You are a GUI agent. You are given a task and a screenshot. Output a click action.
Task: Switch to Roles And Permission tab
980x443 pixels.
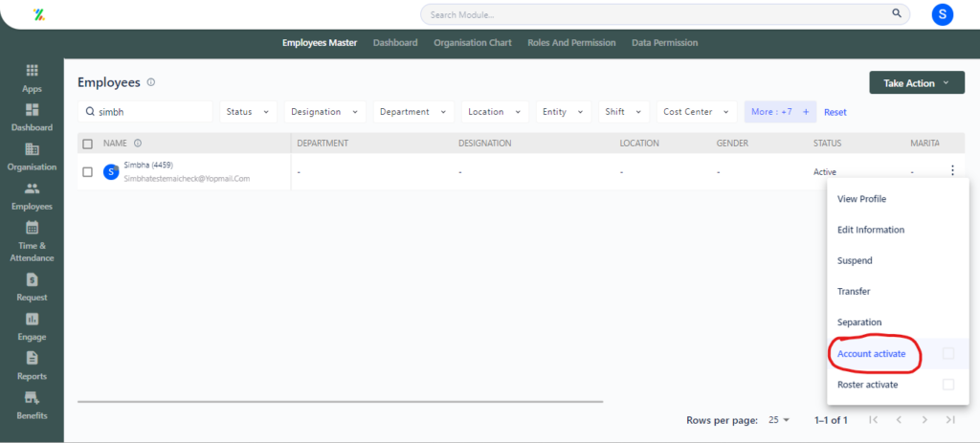[571, 43]
